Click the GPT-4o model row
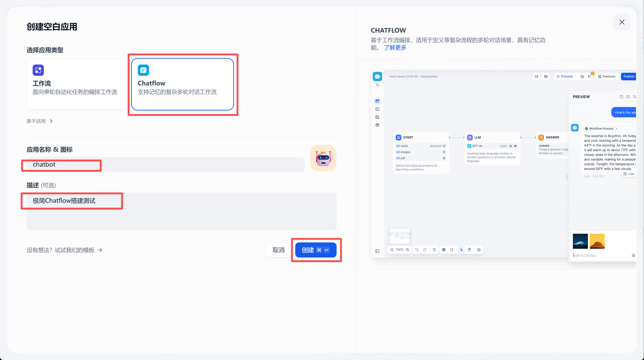This screenshot has height=360, width=644. 492,146
